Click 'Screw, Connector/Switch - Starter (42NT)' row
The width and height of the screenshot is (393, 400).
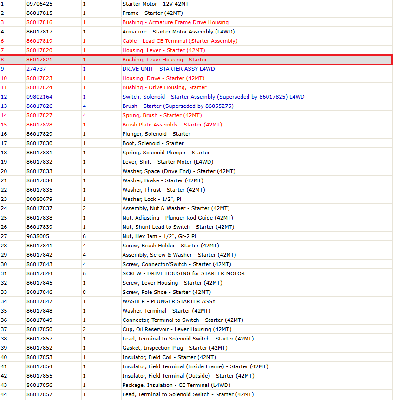pos(196,264)
